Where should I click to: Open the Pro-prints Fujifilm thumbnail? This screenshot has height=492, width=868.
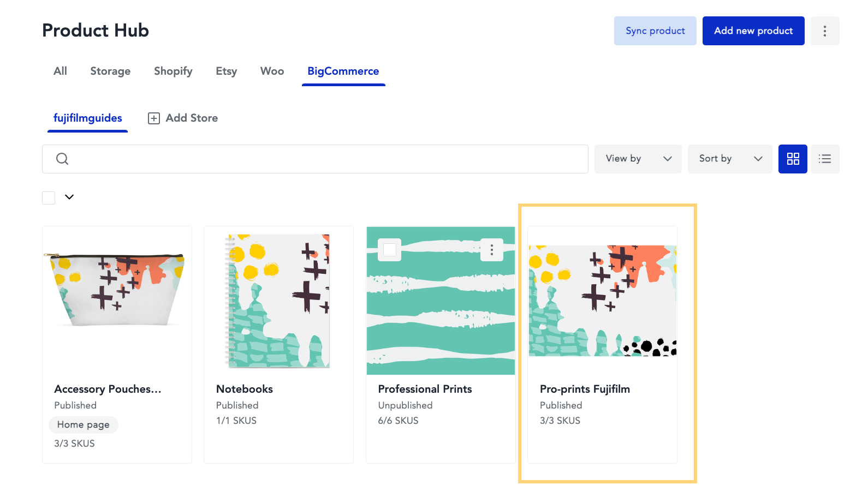603,301
